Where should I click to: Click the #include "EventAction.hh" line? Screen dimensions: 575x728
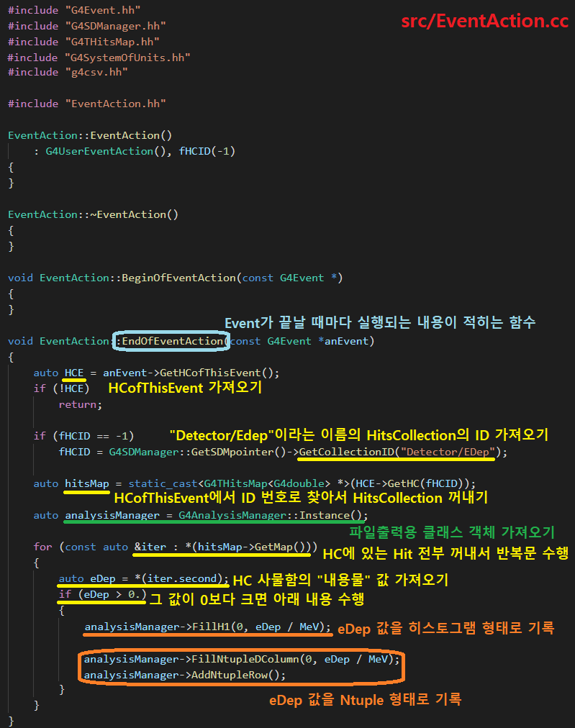click(86, 104)
